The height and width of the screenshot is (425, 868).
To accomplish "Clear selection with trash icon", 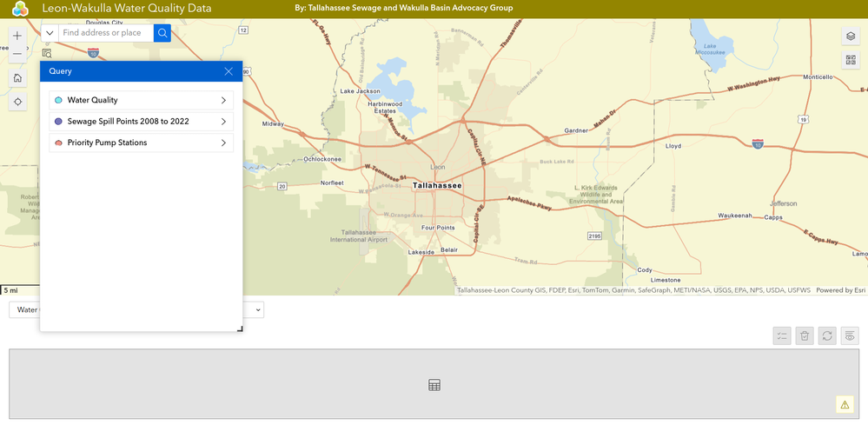I will click(805, 335).
